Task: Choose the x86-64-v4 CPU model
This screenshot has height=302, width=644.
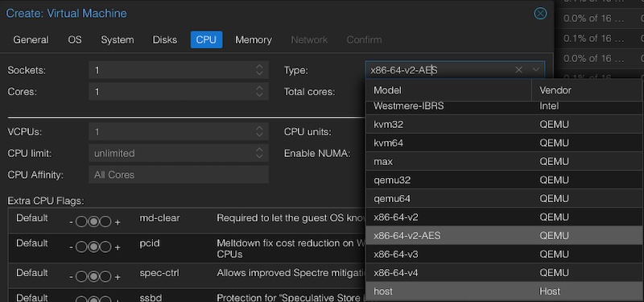Action: (505, 273)
